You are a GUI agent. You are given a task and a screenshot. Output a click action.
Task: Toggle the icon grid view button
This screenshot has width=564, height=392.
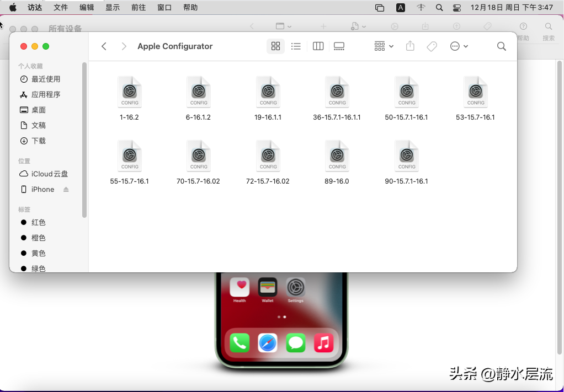275,46
